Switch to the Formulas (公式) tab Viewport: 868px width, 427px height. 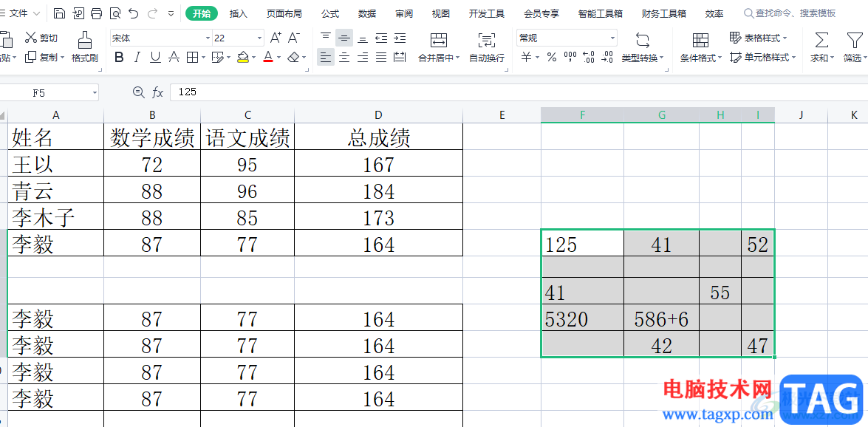point(330,13)
